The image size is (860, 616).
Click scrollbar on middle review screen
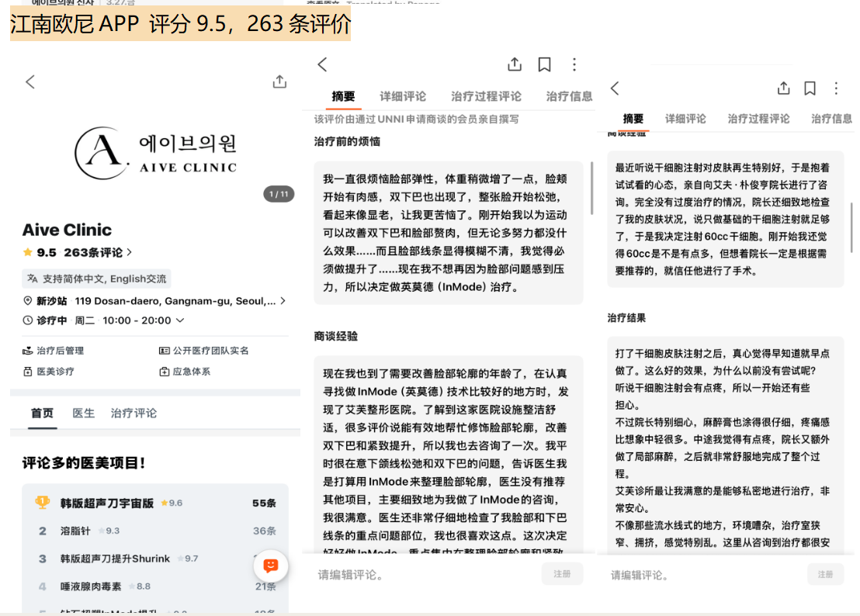point(591,188)
